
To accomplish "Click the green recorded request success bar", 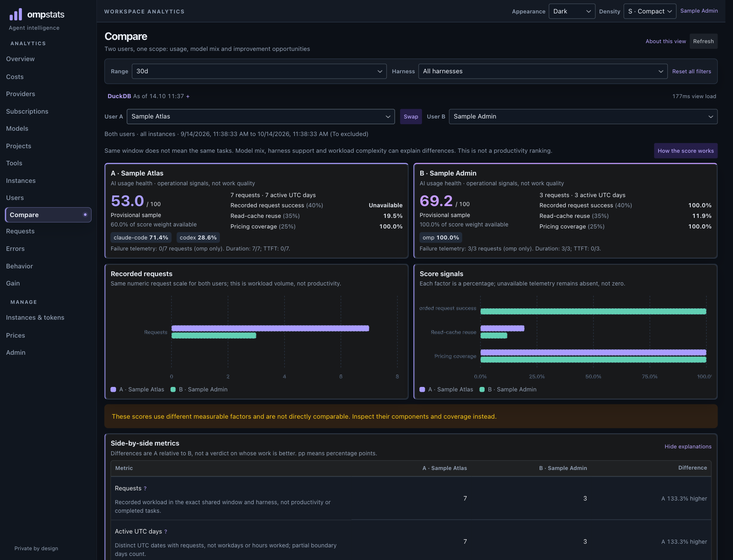I will [x=593, y=312].
